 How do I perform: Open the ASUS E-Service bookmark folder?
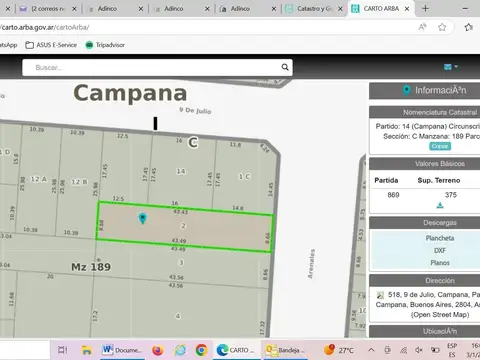click(51, 45)
